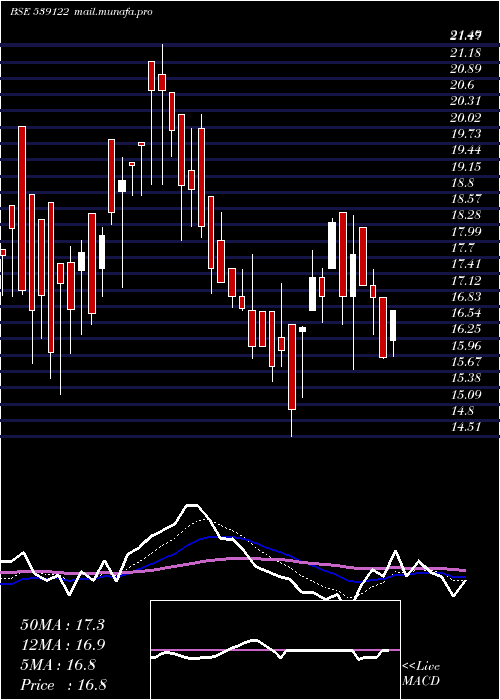
Task: Click the 12MA : 16.9 readout
Action: 62,645
